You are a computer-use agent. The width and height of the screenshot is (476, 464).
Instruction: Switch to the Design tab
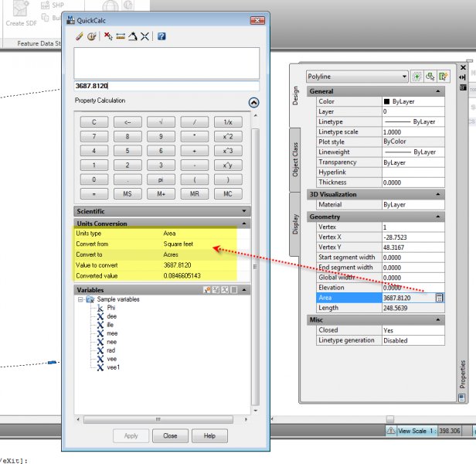click(x=295, y=96)
